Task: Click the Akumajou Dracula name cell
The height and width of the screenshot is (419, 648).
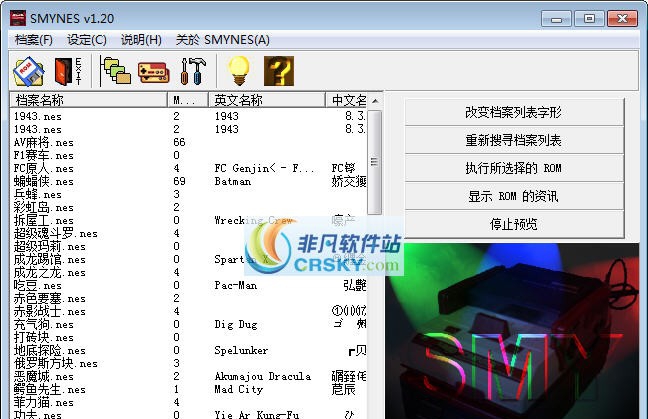Action: [263, 377]
